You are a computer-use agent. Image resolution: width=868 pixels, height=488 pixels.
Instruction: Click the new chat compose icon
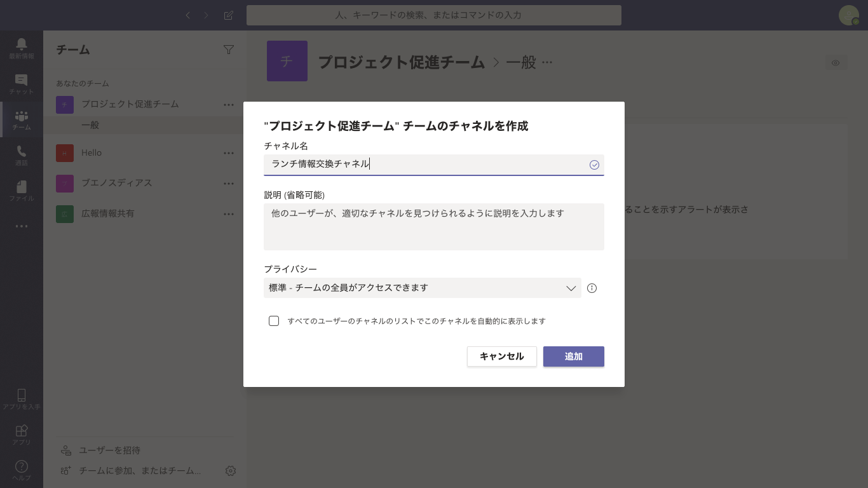[x=228, y=15]
